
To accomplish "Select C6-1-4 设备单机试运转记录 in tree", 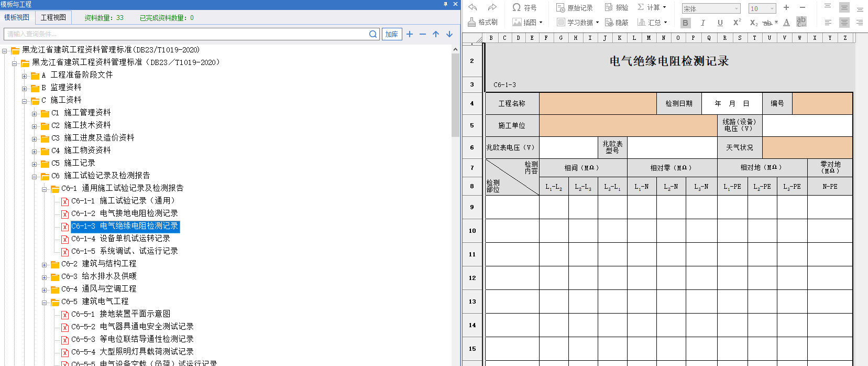I will [120, 239].
